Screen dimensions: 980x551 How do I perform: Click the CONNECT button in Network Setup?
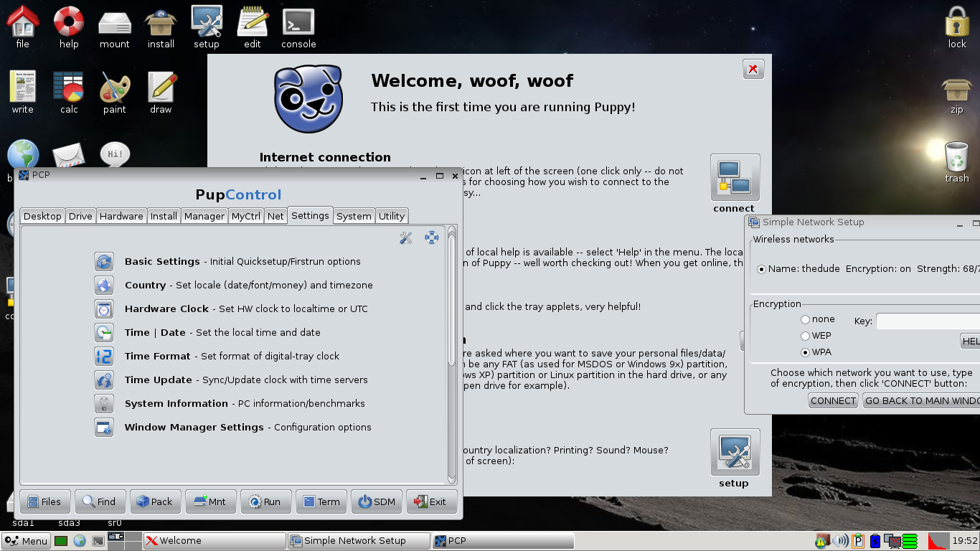click(833, 401)
